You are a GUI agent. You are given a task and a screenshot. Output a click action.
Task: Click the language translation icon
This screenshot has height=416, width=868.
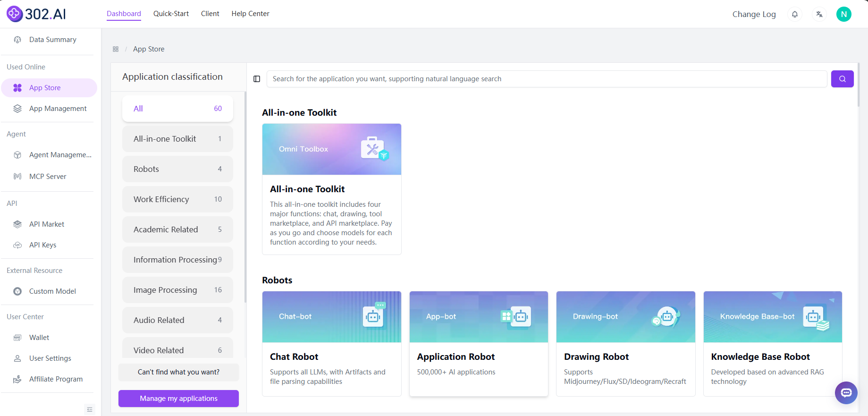[x=819, y=14]
